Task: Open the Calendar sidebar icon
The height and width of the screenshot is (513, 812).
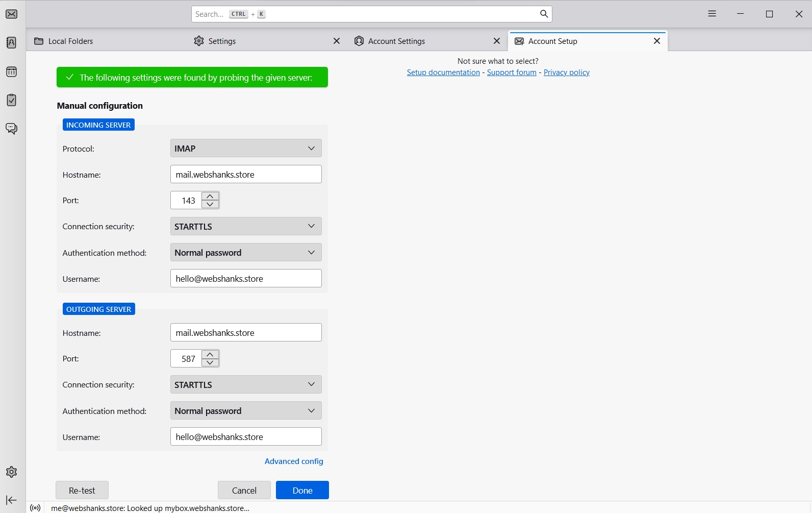Action: (x=11, y=72)
